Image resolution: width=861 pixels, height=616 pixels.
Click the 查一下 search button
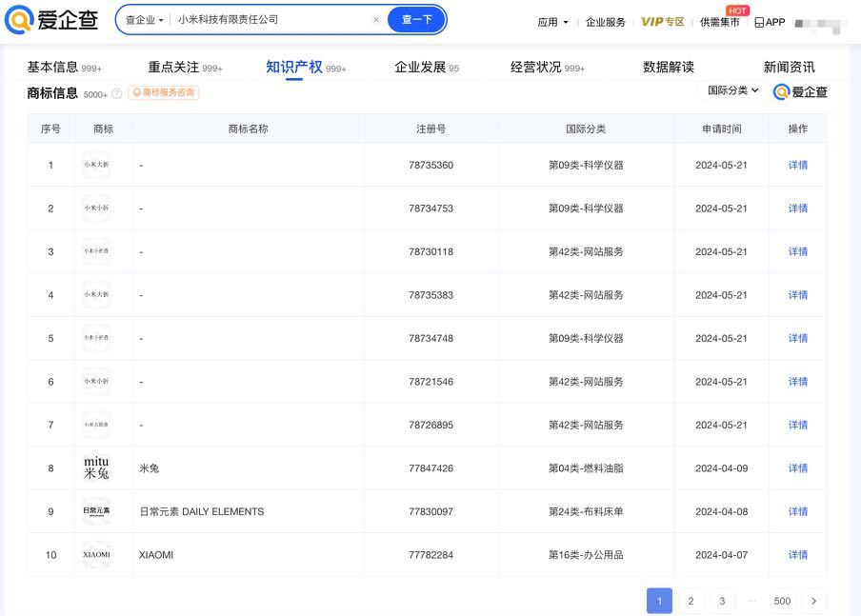tap(417, 20)
